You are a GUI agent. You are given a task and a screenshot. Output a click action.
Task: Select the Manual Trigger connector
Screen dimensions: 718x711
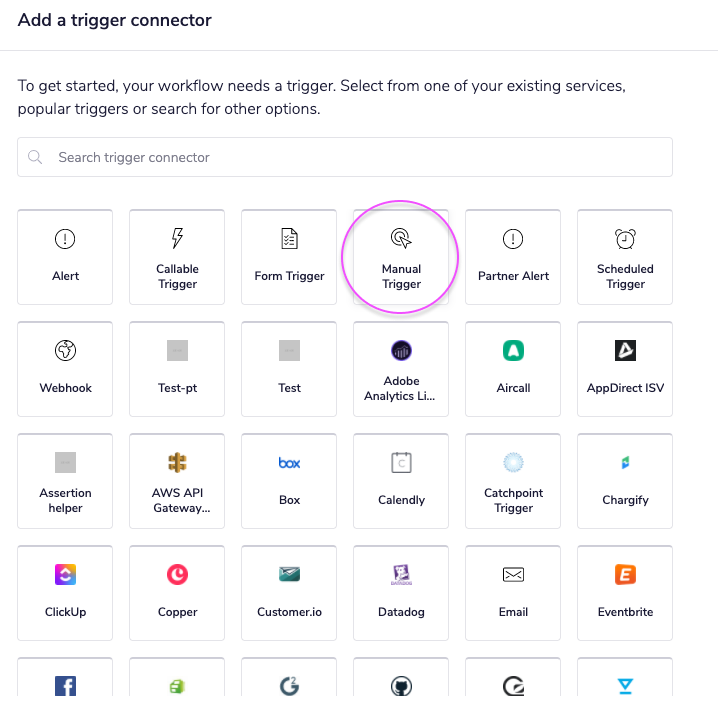click(401, 256)
